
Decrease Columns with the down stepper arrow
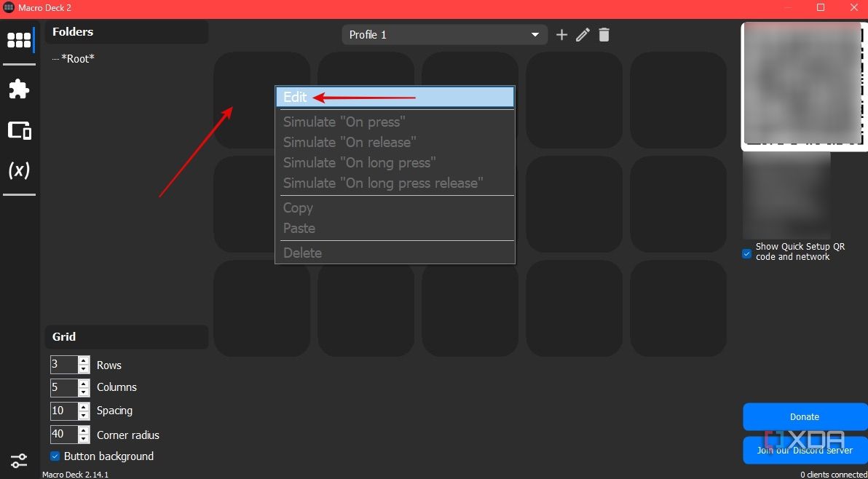84,391
